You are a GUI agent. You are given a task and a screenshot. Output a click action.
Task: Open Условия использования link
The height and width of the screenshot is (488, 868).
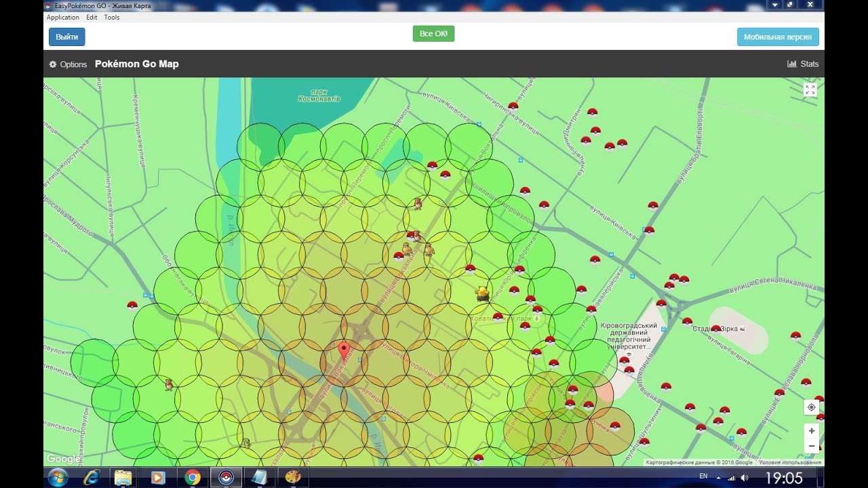790,462
